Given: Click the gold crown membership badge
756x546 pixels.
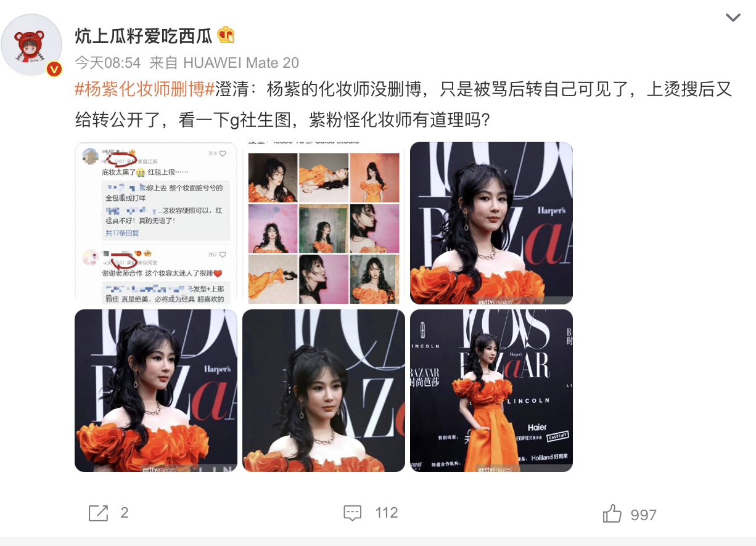Looking at the screenshot, I should (x=226, y=35).
